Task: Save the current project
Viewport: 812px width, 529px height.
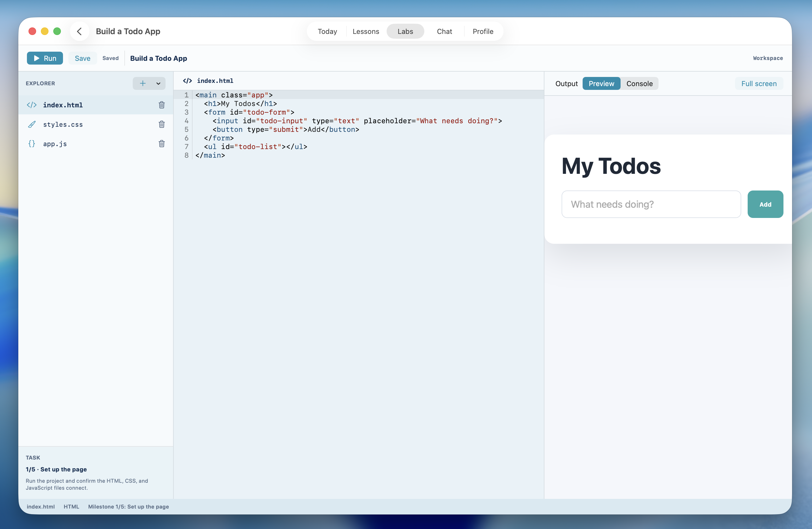Action: 83,58
